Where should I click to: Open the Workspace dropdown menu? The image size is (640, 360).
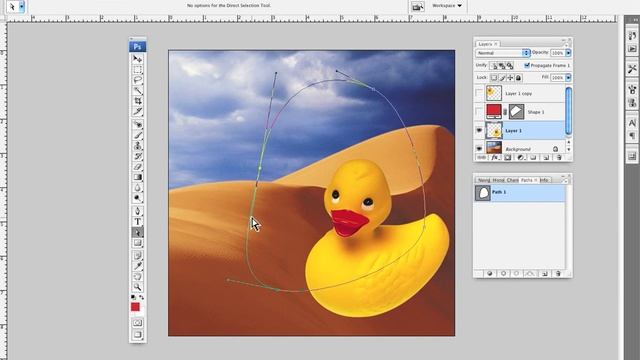tap(447, 6)
